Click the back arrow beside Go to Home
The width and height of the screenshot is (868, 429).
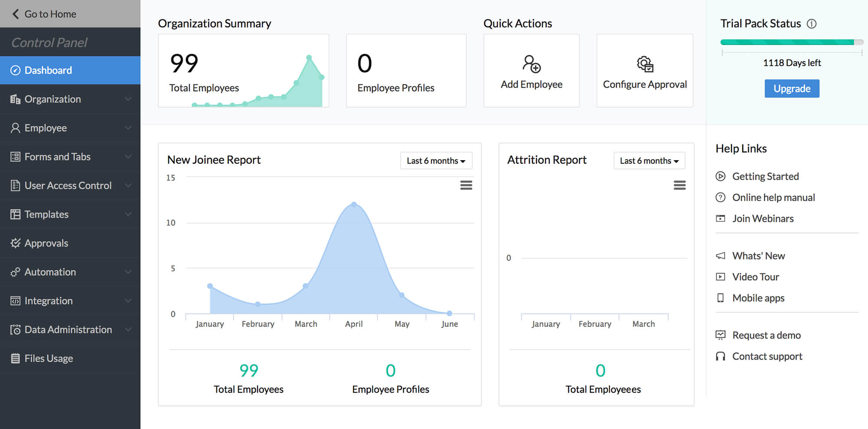[16, 14]
